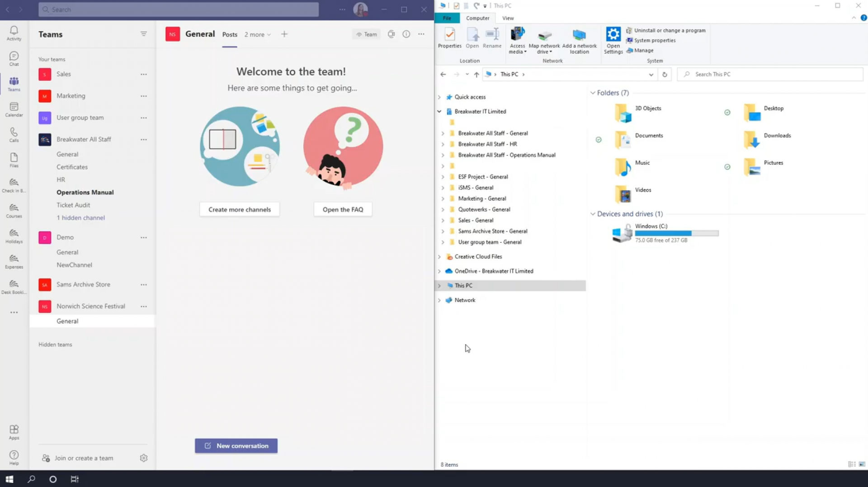
Task: Collapse Breakwater IT Limited tree node
Action: click(x=439, y=112)
